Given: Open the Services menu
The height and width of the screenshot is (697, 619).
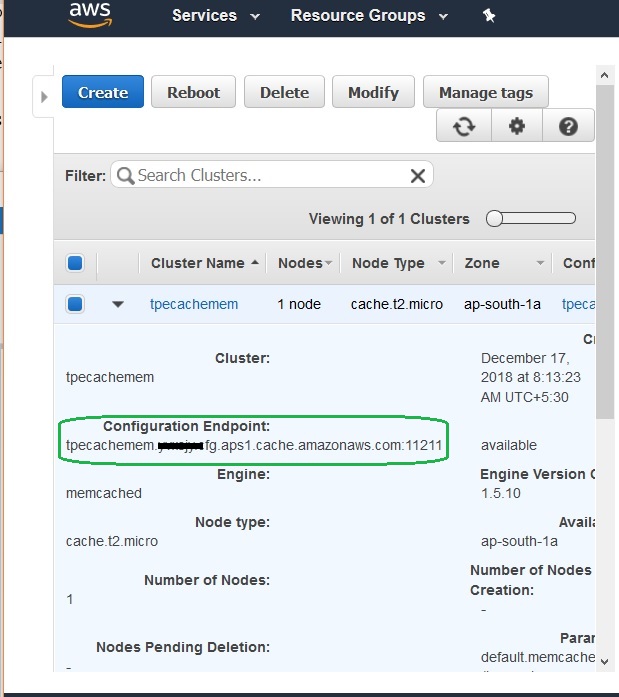Looking at the screenshot, I should (215, 16).
